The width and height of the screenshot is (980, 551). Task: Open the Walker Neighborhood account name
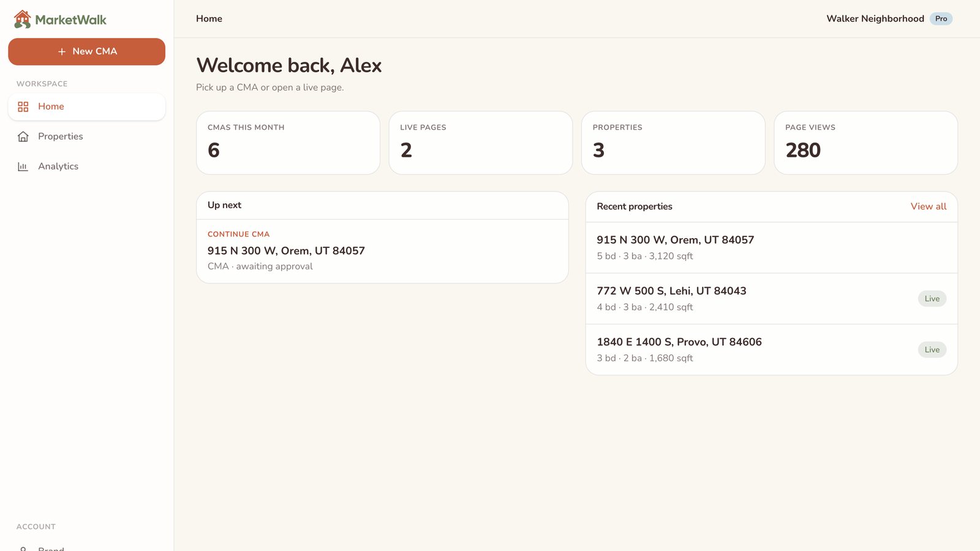875,19
